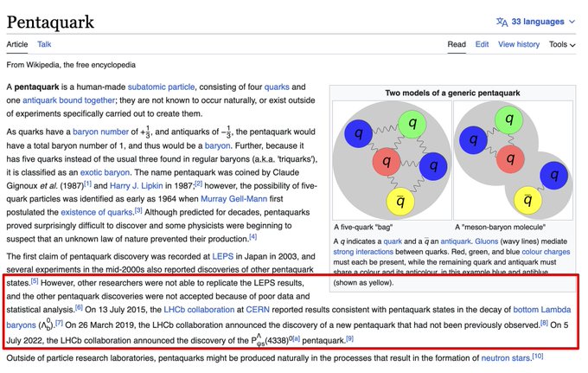Viewport: 588px width, 373px height.
Task: Open the LEPS link
Action: coord(223,256)
